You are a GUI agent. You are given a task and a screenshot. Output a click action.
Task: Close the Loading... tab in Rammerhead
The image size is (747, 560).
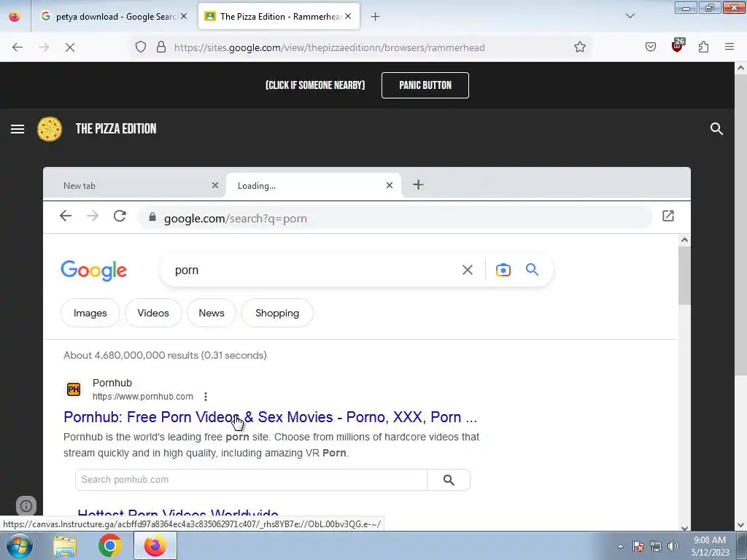pyautogui.click(x=390, y=185)
